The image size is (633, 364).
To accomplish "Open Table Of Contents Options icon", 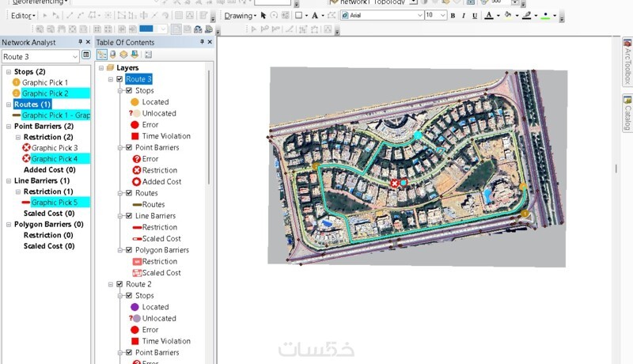I will (x=148, y=55).
